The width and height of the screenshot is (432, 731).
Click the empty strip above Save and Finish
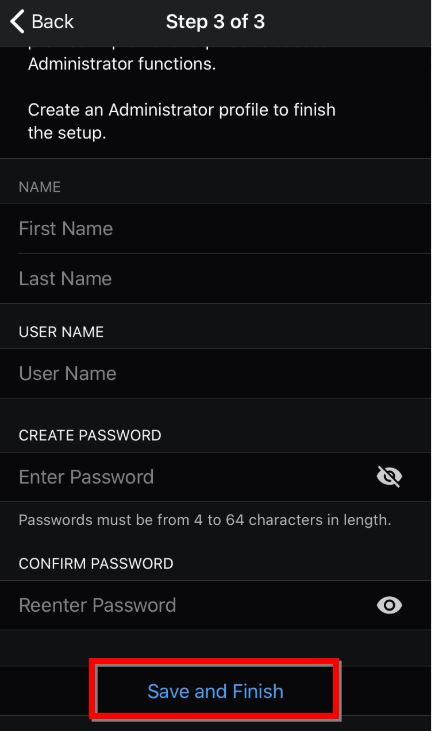(x=215, y=648)
